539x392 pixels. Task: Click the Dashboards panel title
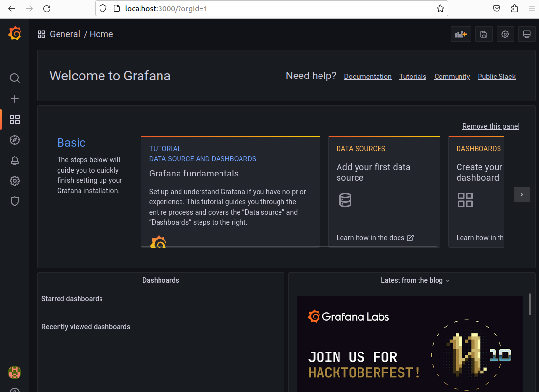tap(160, 280)
